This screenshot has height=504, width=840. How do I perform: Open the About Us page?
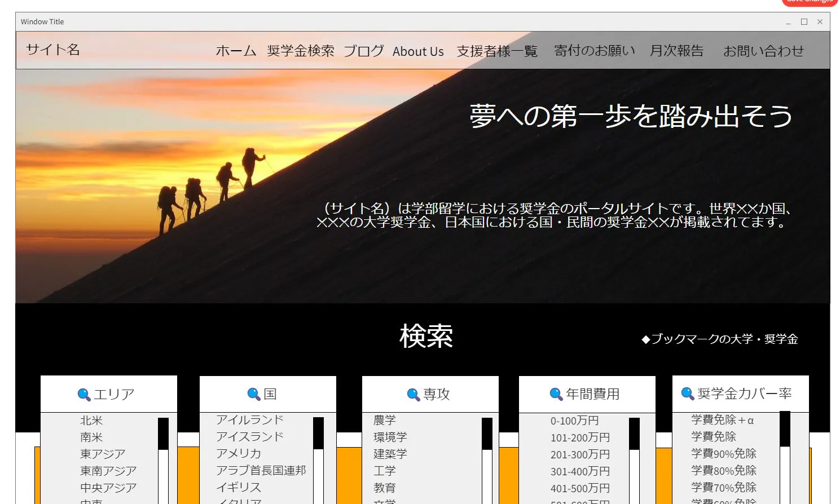tap(418, 52)
